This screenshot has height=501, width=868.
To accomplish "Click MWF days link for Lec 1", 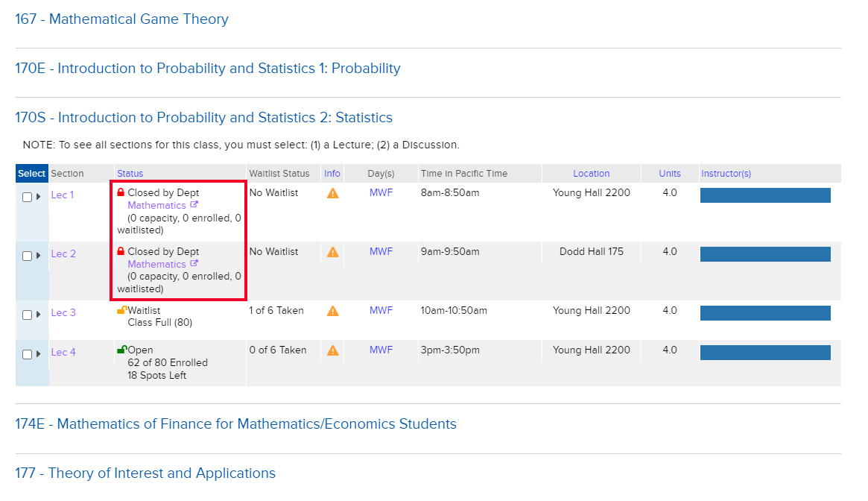I will (381, 192).
